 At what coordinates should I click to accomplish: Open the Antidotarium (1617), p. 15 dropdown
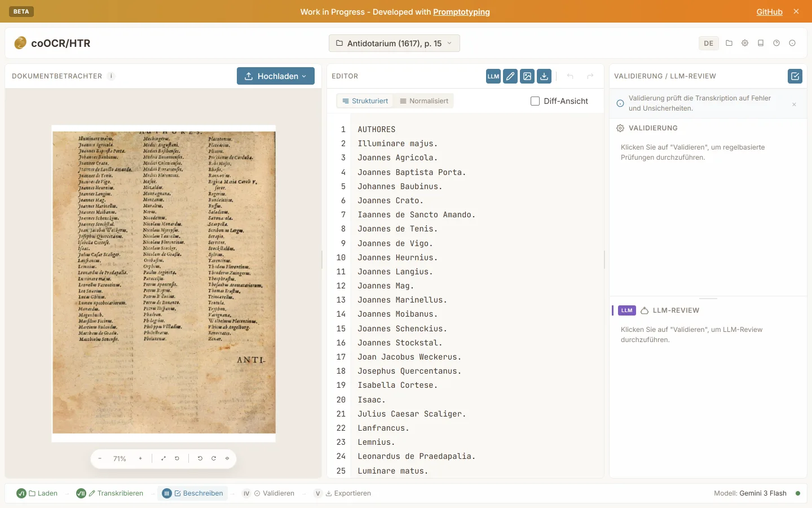(394, 43)
